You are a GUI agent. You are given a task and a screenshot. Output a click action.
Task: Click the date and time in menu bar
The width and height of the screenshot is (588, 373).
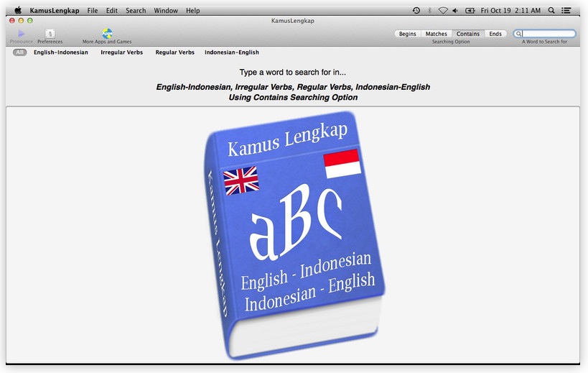tap(510, 11)
